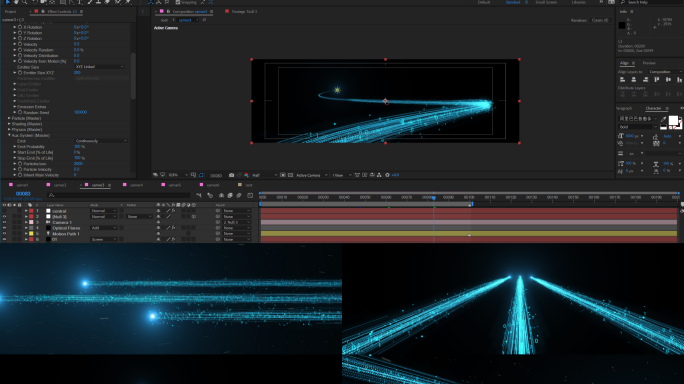Pick font color with the eyedropper icon
Screen dimensions: 684x384
663,119
